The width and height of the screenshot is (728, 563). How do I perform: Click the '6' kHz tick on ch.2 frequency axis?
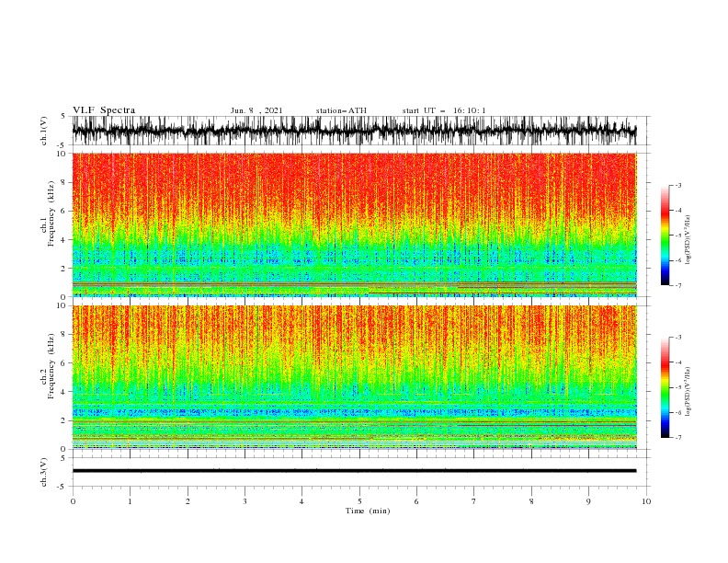(x=63, y=363)
